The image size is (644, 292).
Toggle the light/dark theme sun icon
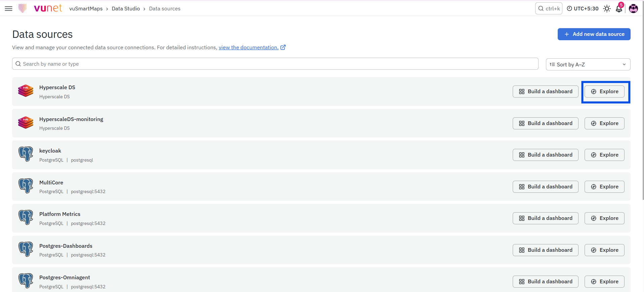coord(607,8)
